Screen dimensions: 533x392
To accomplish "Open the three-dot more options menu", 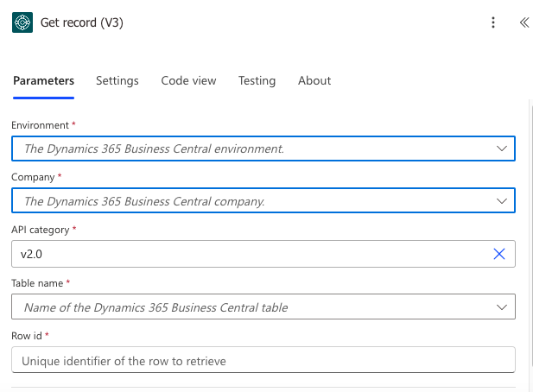I will pyautogui.click(x=493, y=22).
